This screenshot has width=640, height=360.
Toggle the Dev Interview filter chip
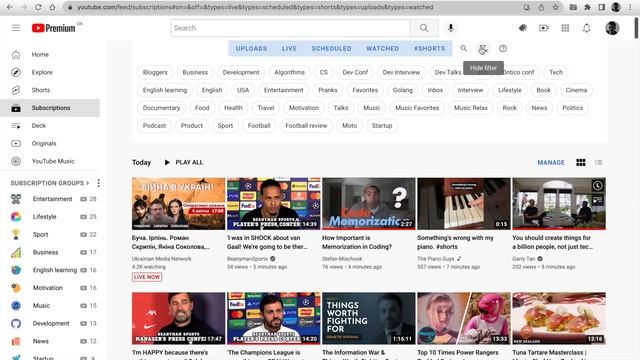pos(401,72)
